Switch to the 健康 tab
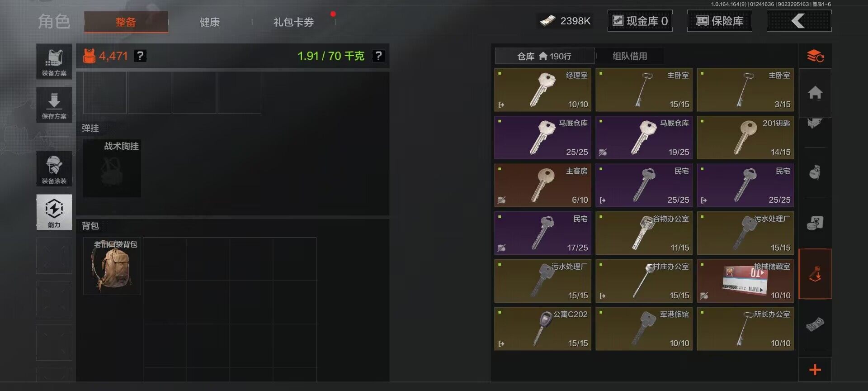This screenshot has height=391, width=868. (x=210, y=22)
